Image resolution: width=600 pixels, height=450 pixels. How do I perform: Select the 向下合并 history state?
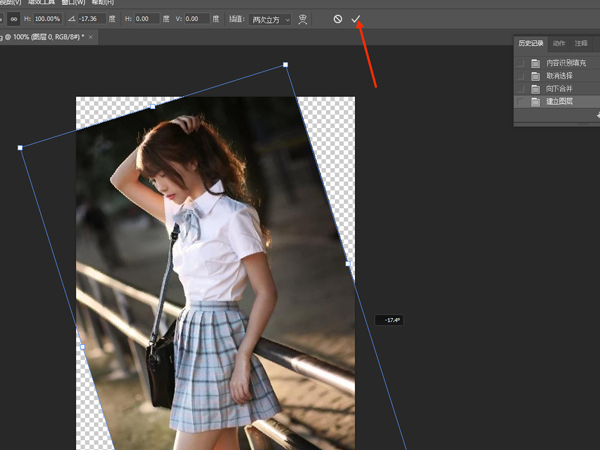(559, 89)
